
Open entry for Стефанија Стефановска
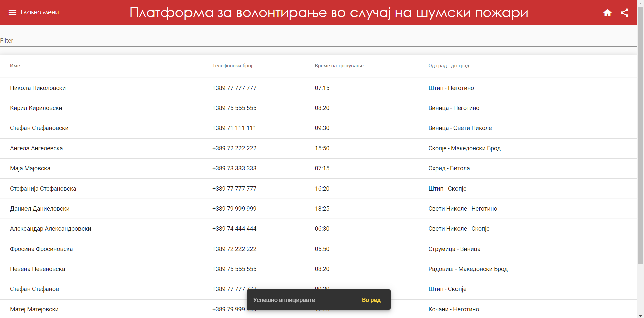point(43,188)
